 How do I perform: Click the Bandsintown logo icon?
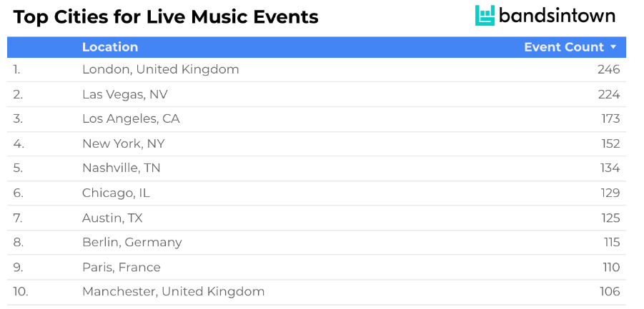(485, 16)
